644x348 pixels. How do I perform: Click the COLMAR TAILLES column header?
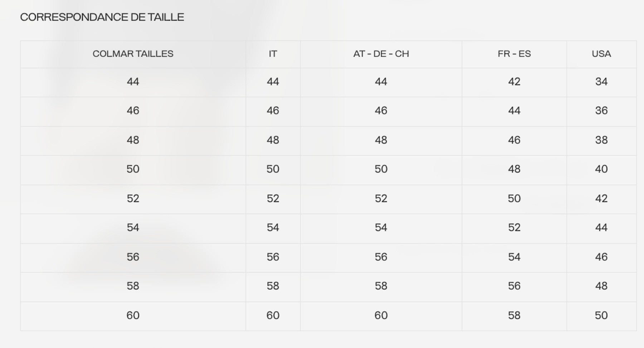click(133, 54)
